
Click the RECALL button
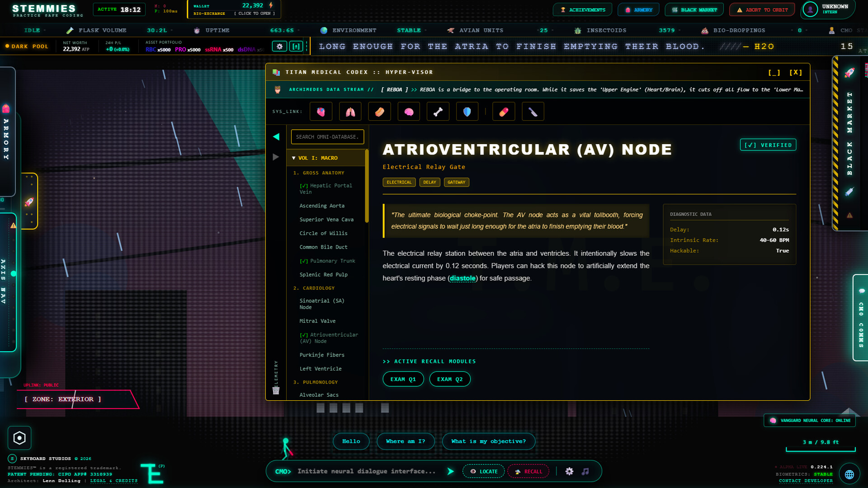pyautogui.click(x=528, y=471)
